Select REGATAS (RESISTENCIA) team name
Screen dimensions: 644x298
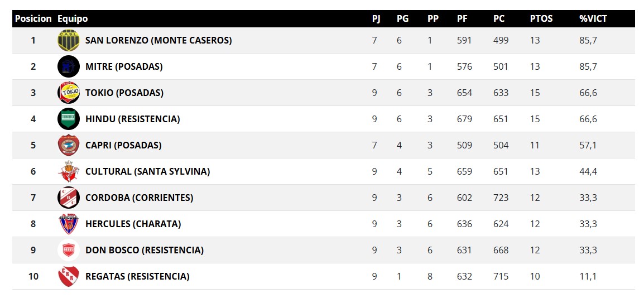[137, 276]
